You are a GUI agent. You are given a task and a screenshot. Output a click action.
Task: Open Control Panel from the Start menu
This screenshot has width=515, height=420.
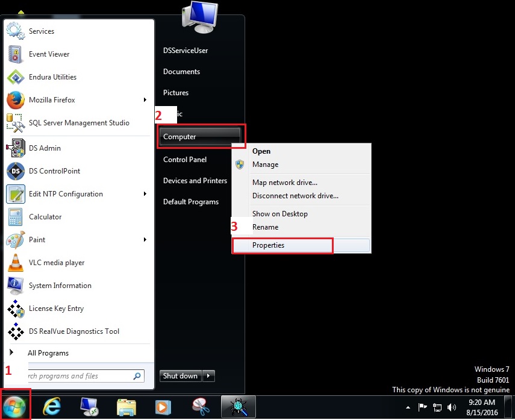pyautogui.click(x=184, y=160)
